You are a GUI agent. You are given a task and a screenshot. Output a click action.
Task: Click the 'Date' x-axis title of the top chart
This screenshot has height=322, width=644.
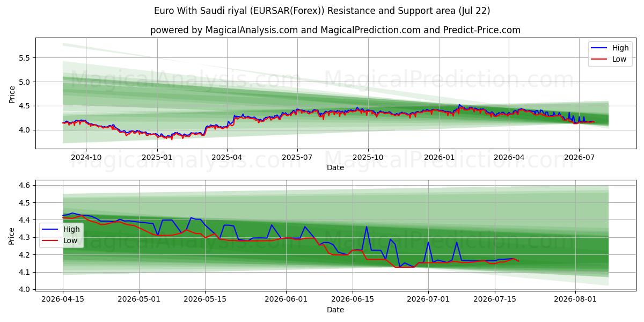point(335,168)
